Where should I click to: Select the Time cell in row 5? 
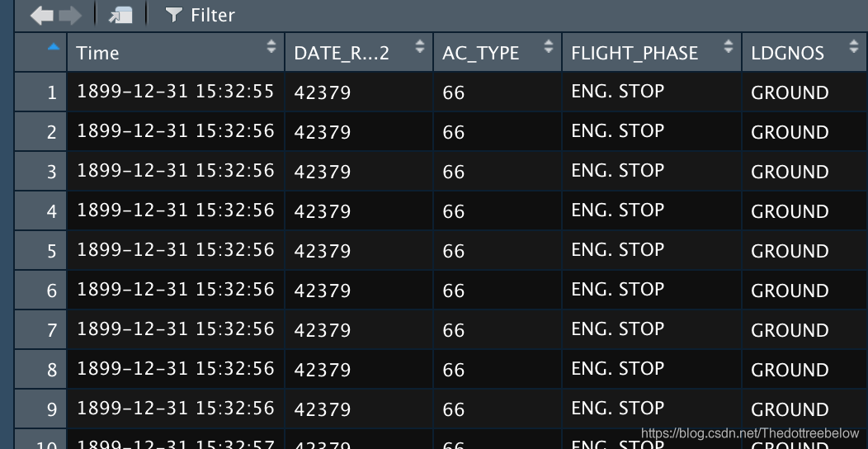point(176,250)
